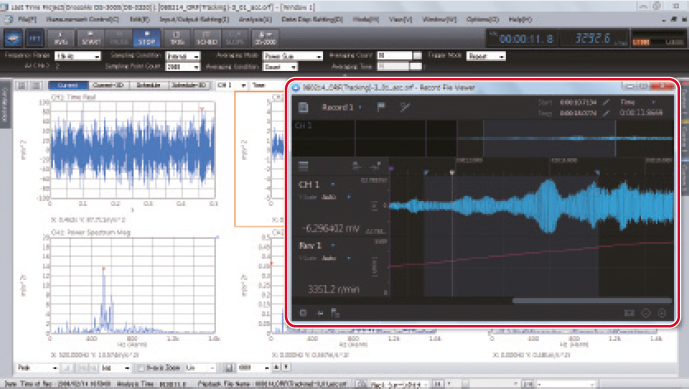Open the Averaging Mode dropdown
Screen dimensions: 689x389
point(292,56)
